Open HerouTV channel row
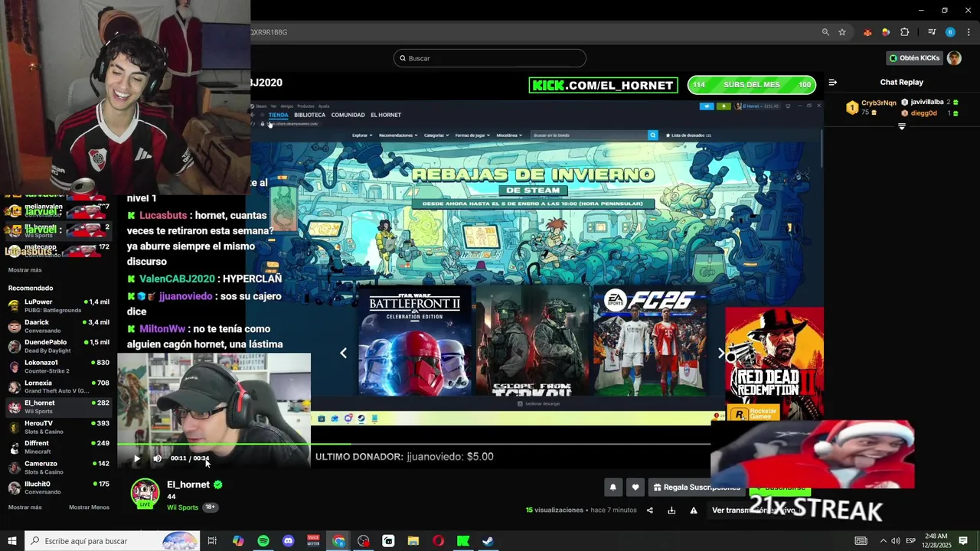Viewport: 980px width, 551px height. pos(58,427)
